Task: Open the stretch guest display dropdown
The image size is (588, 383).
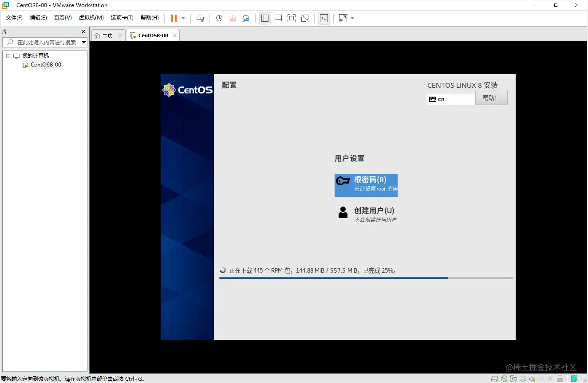Action: point(352,18)
